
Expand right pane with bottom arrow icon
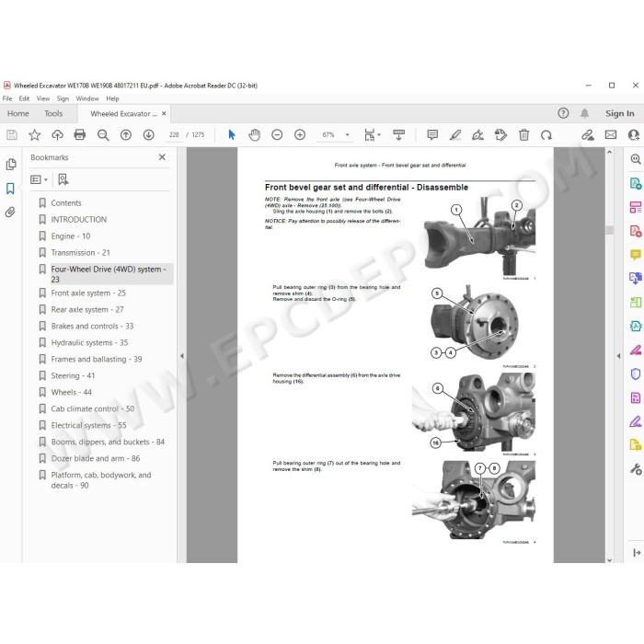click(637, 552)
